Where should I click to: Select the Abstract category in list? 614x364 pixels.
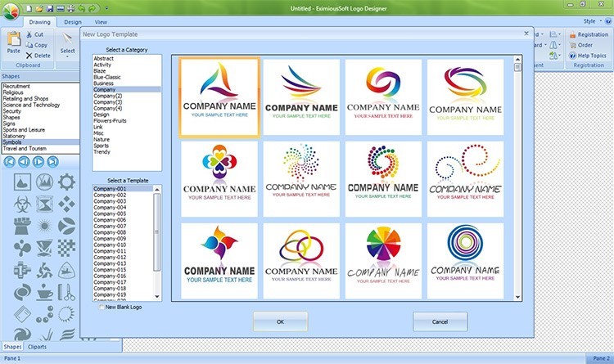coord(104,59)
